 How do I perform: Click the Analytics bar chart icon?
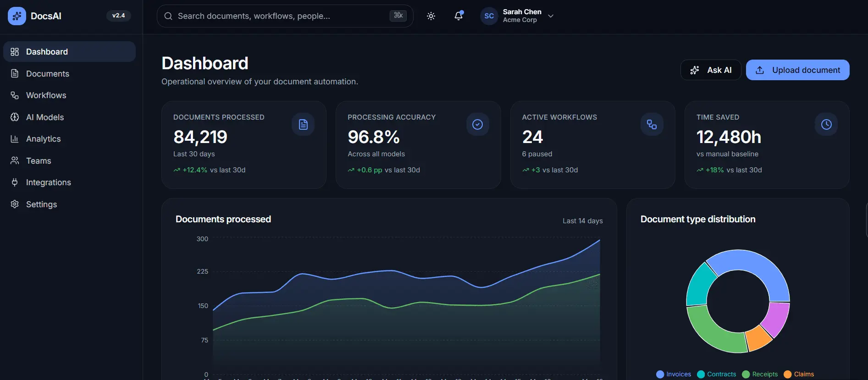[x=15, y=139]
